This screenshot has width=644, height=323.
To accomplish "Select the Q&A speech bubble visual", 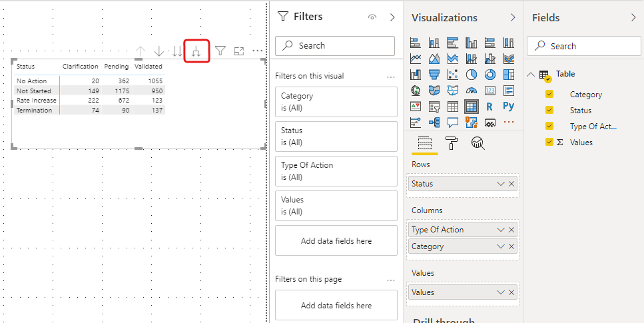I will click(453, 122).
